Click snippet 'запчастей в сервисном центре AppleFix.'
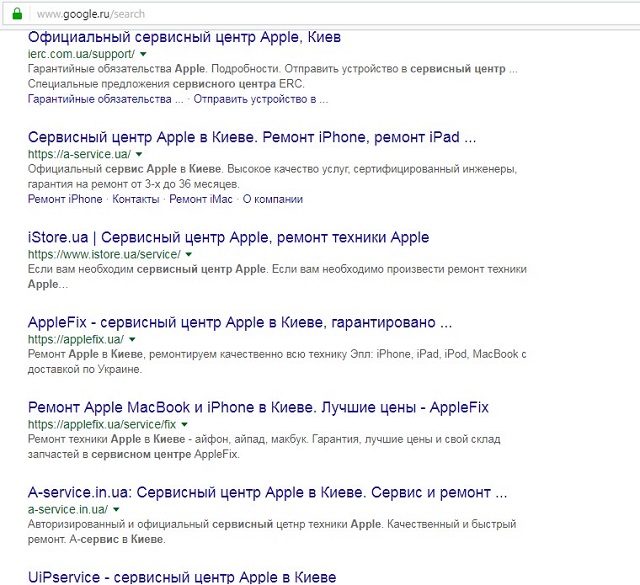The height and width of the screenshot is (585, 640). (x=133, y=454)
